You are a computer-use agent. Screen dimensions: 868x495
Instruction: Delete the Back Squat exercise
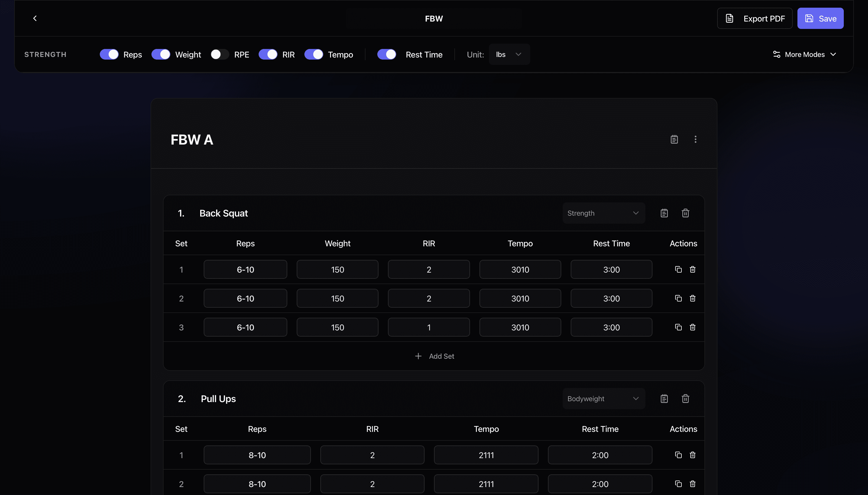tap(685, 213)
